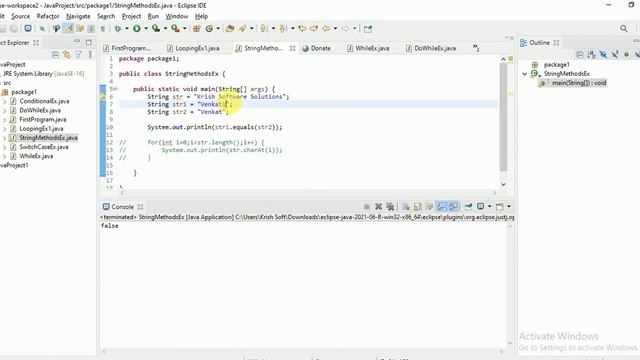Click Collapse All in Project Explorer
The height and width of the screenshot is (360, 640).
(x=56, y=55)
